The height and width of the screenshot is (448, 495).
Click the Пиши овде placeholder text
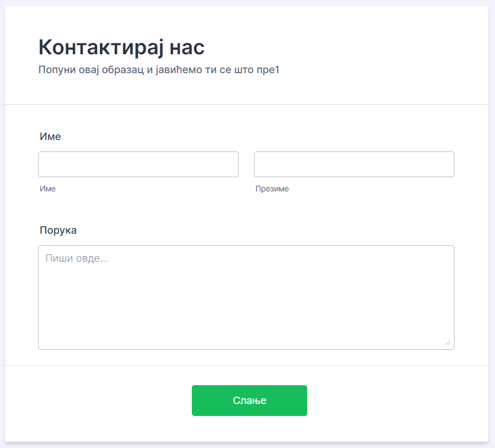77,258
